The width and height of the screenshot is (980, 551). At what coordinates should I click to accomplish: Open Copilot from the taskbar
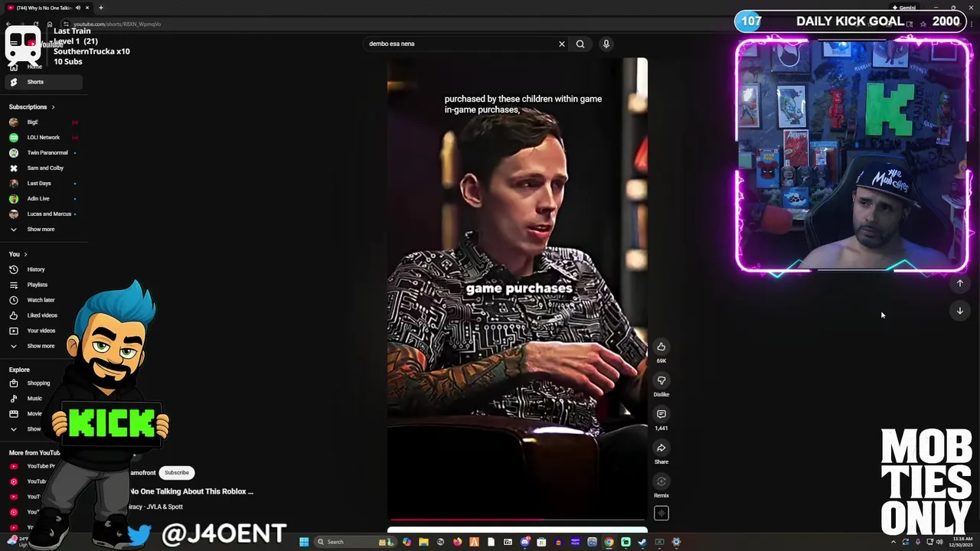pyautogui.click(x=407, y=542)
